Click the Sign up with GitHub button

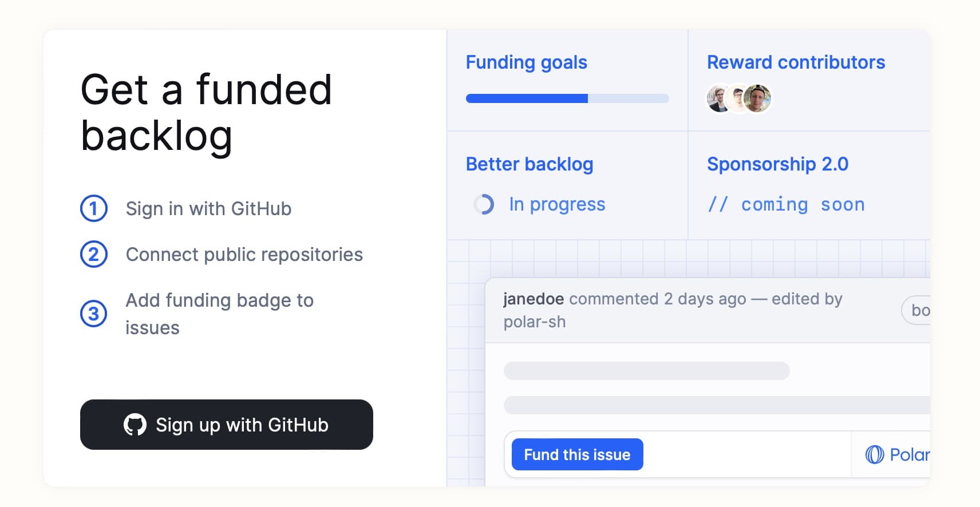click(x=227, y=425)
